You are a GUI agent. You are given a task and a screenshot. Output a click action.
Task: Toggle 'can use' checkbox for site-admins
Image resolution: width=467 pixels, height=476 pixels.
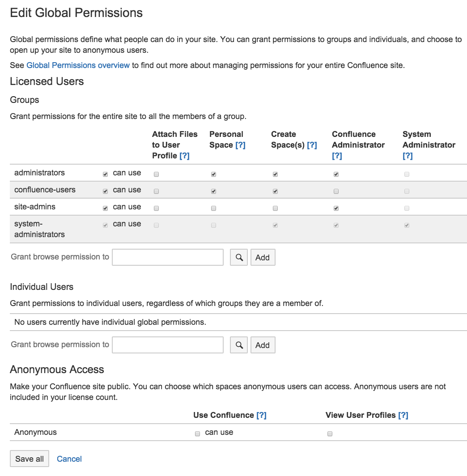(105, 208)
